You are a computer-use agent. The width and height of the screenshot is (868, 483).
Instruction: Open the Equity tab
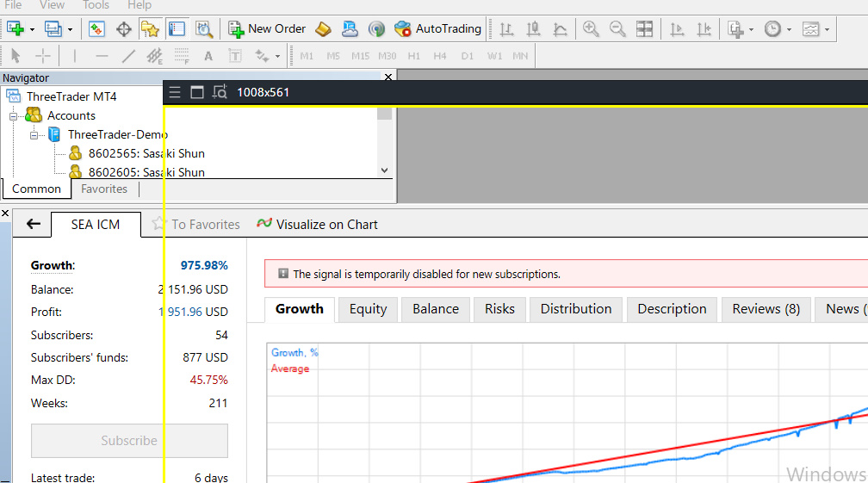click(x=369, y=309)
